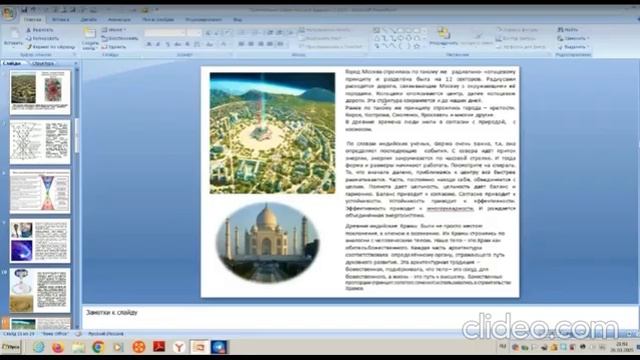The height and width of the screenshot is (360, 640).
Task: Click the spell check status bar icon
Action: (x=79, y=333)
